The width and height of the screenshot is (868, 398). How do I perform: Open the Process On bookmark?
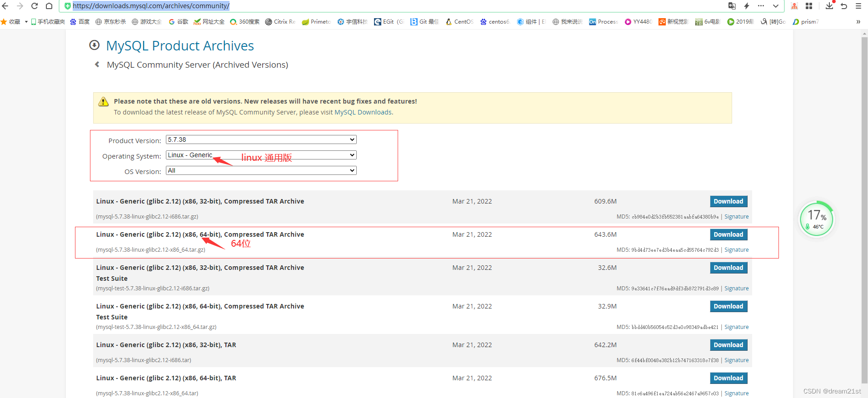pyautogui.click(x=604, y=21)
